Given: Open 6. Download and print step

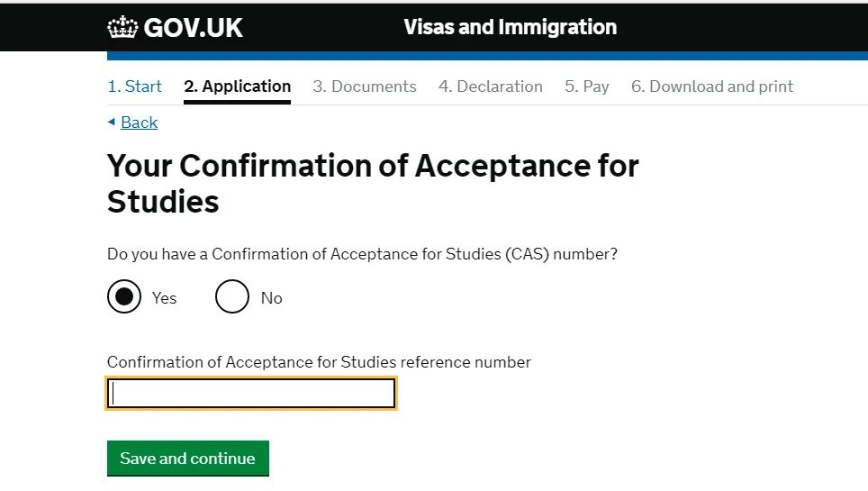Looking at the screenshot, I should point(711,86).
